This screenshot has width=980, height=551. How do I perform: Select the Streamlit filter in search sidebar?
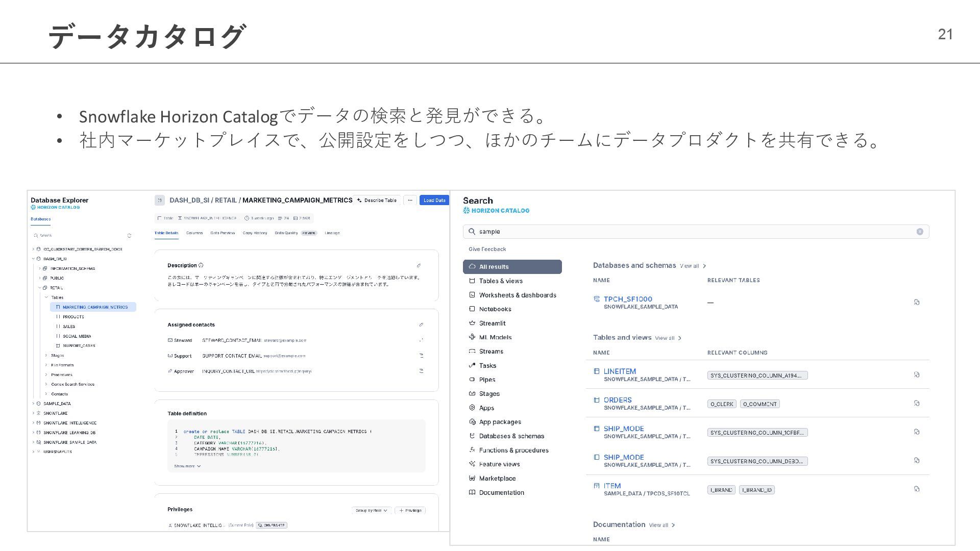click(x=492, y=323)
